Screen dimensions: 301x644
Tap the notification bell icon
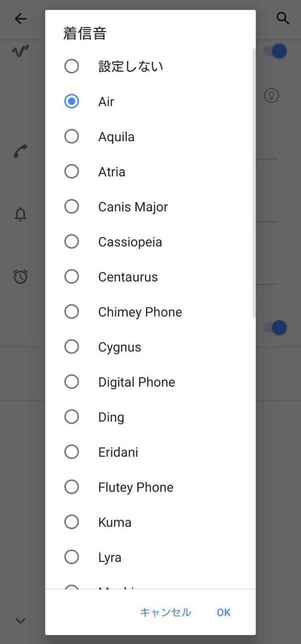(x=20, y=215)
